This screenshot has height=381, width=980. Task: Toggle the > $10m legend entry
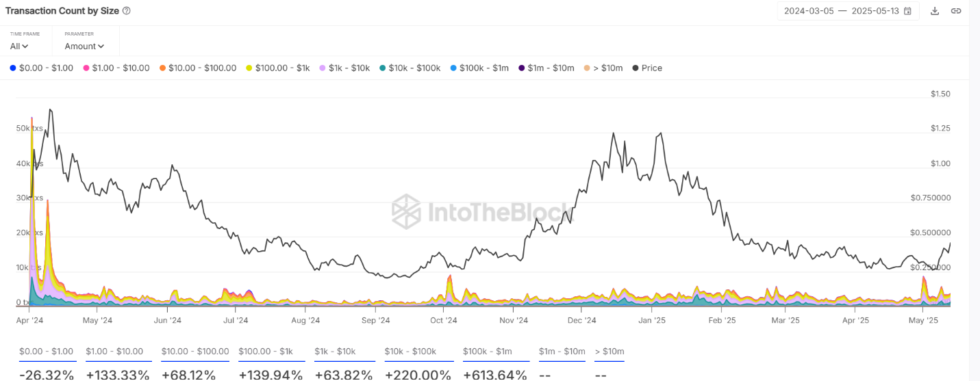point(603,68)
